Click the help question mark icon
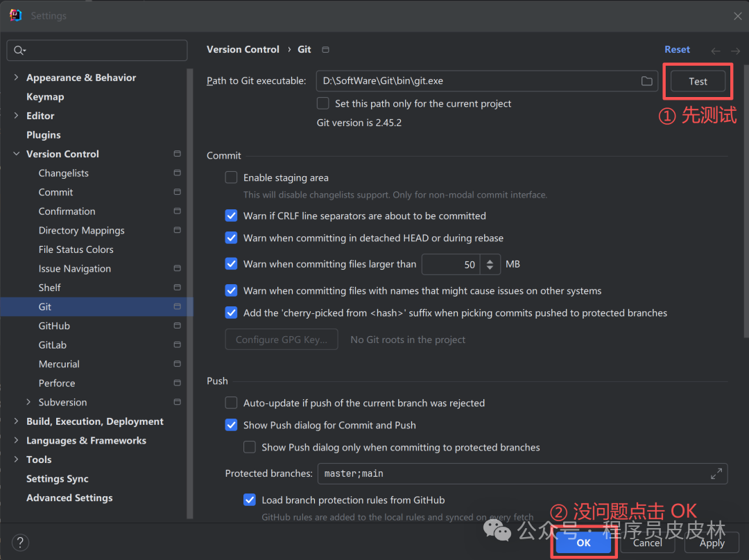Viewport: 749px width, 560px height. (x=20, y=543)
